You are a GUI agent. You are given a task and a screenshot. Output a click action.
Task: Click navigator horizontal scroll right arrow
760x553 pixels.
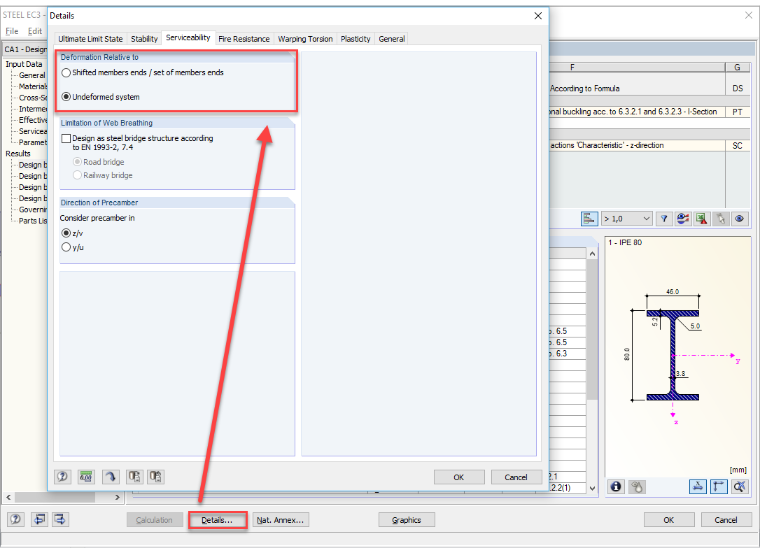coord(117,497)
